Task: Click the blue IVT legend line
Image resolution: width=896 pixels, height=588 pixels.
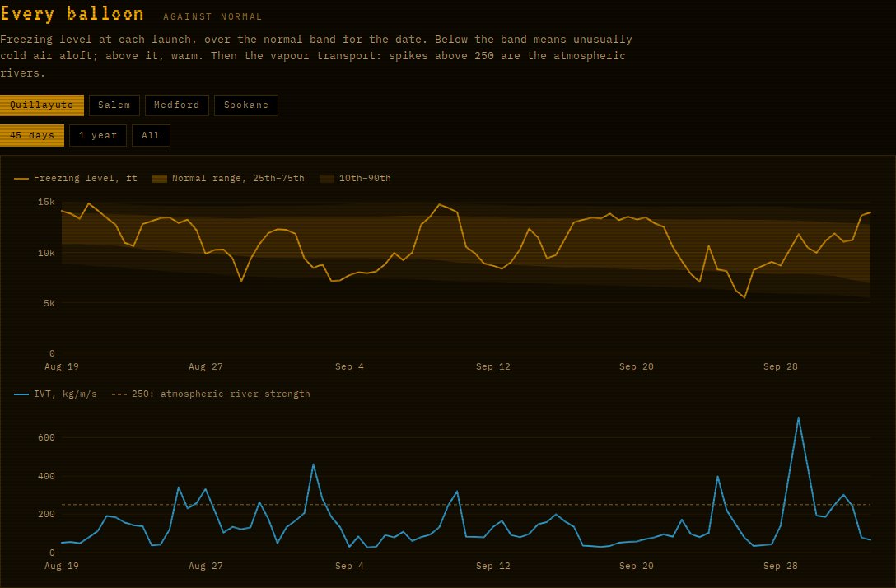Action: [x=21, y=394]
